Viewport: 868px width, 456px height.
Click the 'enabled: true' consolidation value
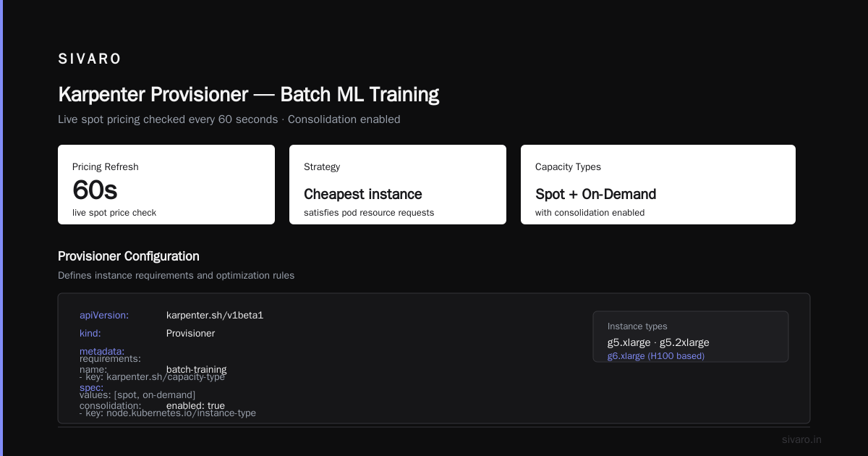(x=195, y=406)
